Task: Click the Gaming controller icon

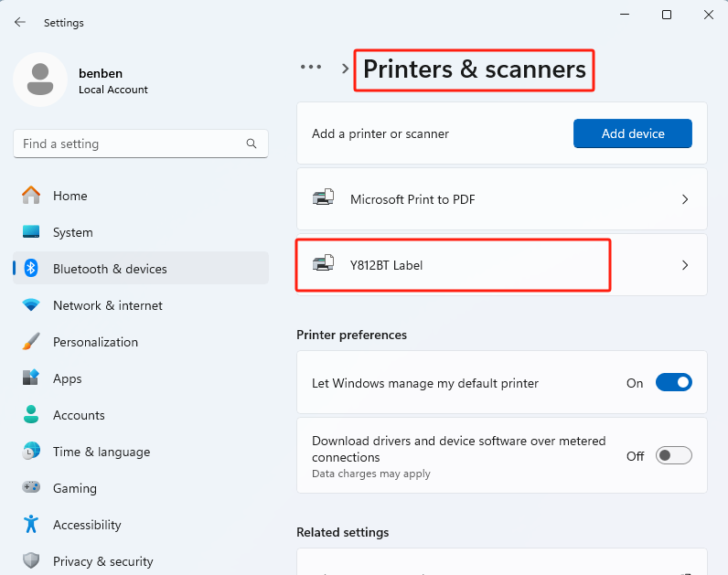Action: pyautogui.click(x=31, y=487)
